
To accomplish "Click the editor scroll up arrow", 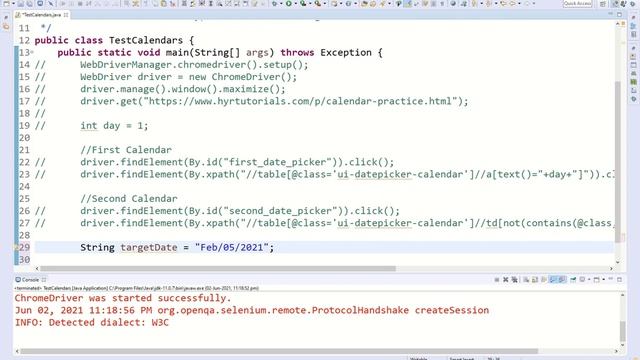I will click(x=618, y=24).
